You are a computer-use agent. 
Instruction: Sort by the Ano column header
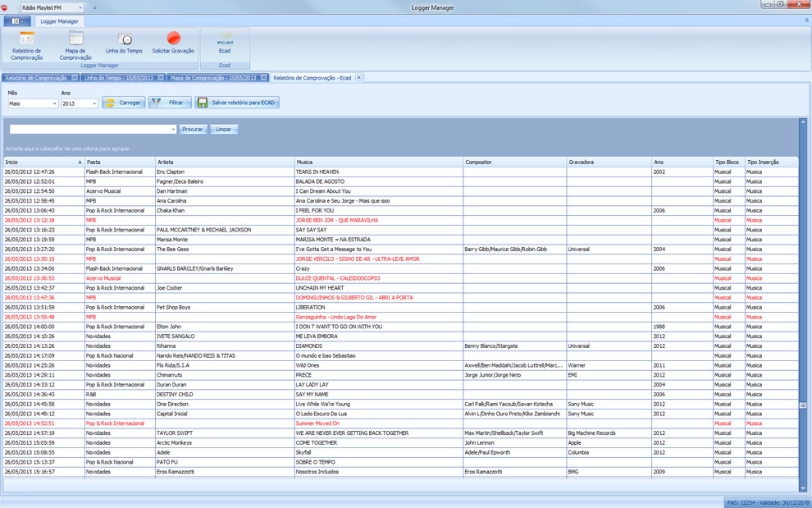point(682,162)
